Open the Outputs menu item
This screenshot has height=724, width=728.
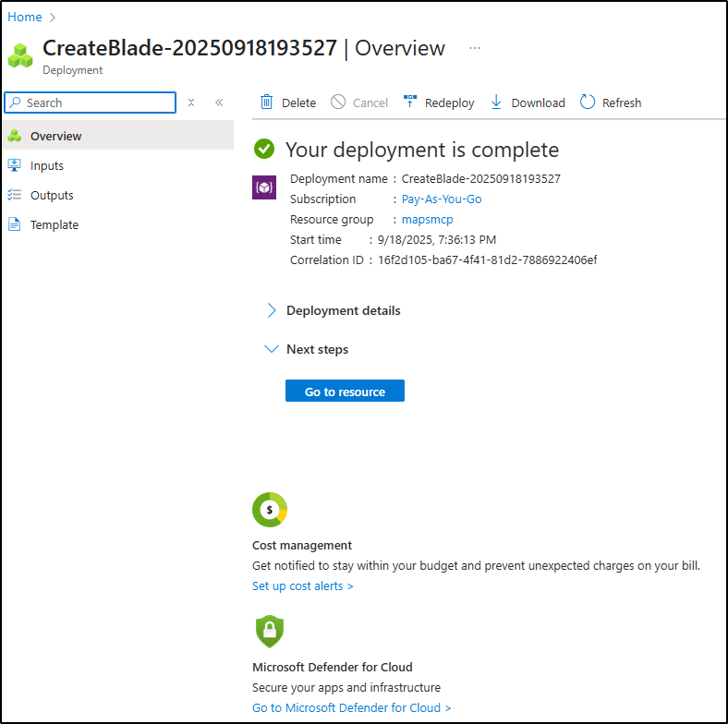[x=52, y=195]
